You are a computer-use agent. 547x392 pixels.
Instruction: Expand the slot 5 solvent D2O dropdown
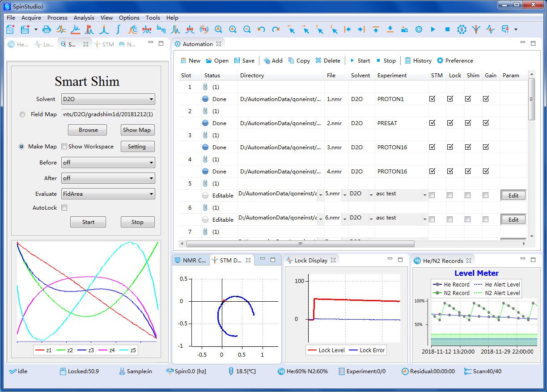tap(371, 195)
